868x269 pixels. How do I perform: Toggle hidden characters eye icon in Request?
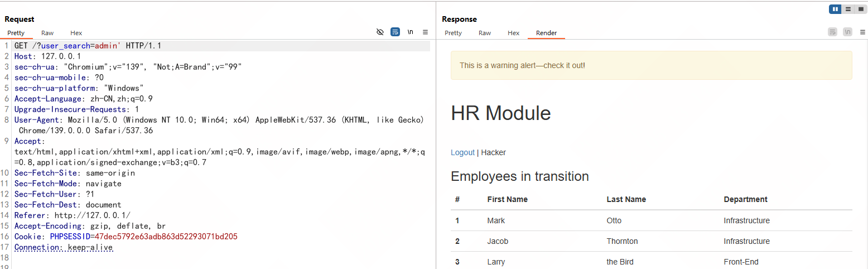(380, 32)
